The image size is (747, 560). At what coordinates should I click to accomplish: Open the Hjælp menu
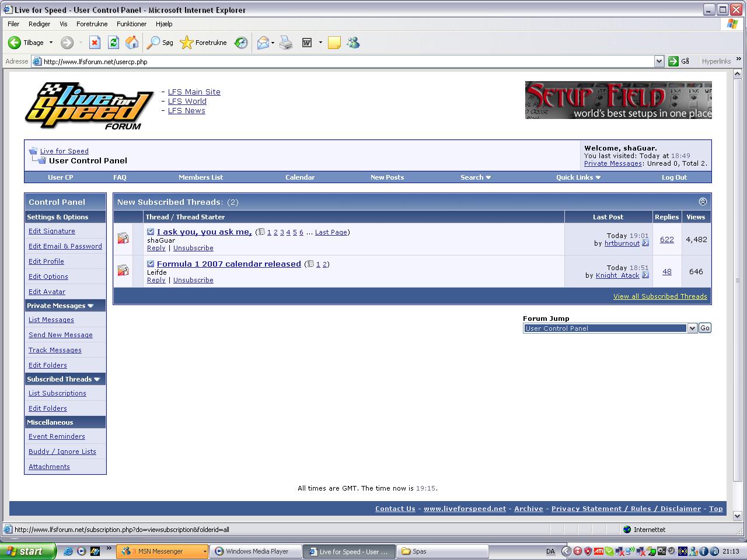coord(164,24)
